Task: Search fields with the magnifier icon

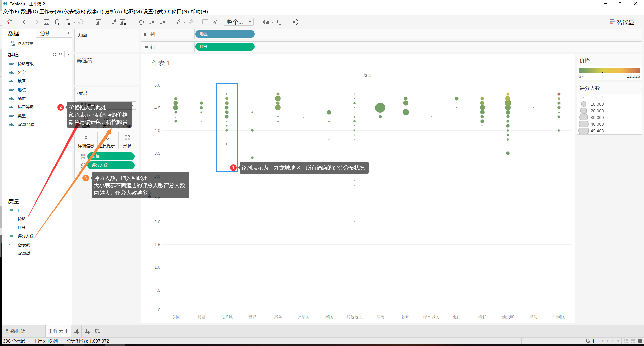Action: (x=60, y=54)
